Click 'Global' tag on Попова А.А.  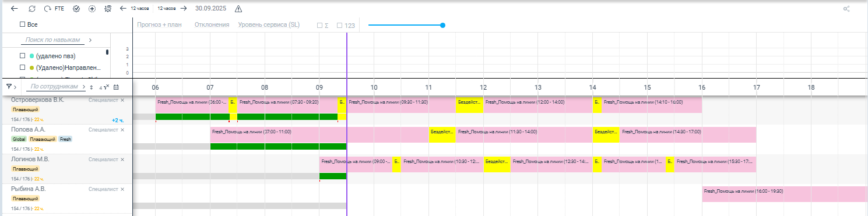pos(19,140)
